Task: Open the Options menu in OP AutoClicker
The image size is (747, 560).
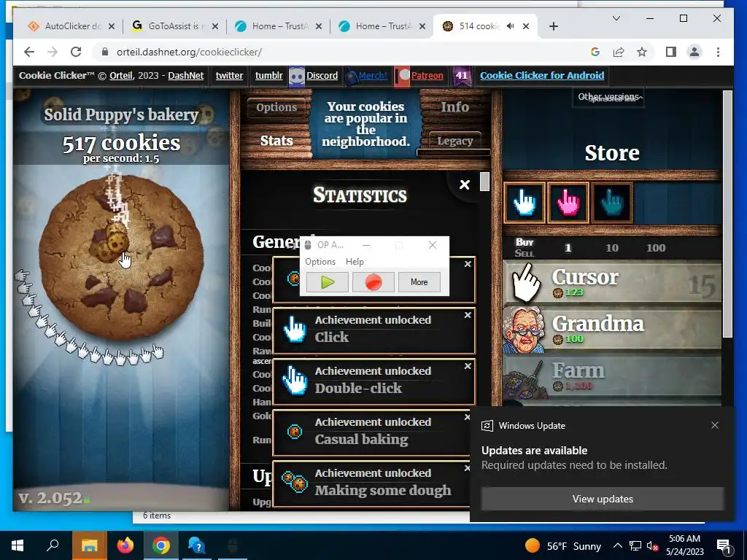Action: tap(320, 262)
